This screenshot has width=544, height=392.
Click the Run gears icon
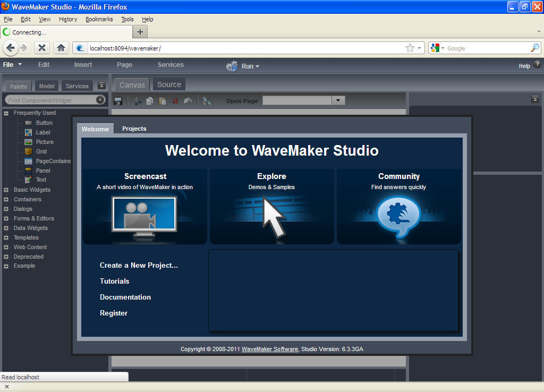[232, 66]
